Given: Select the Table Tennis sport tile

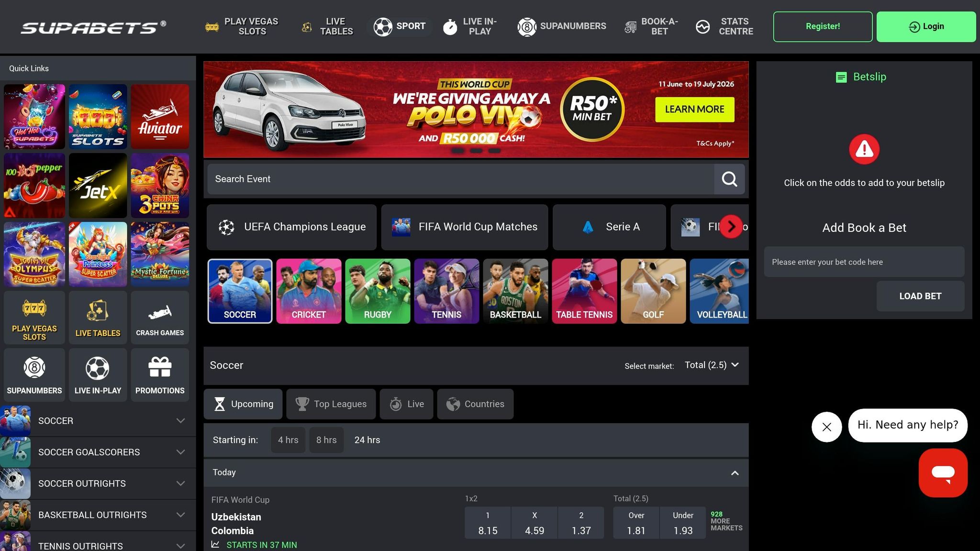Looking at the screenshot, I should [584, 291].
